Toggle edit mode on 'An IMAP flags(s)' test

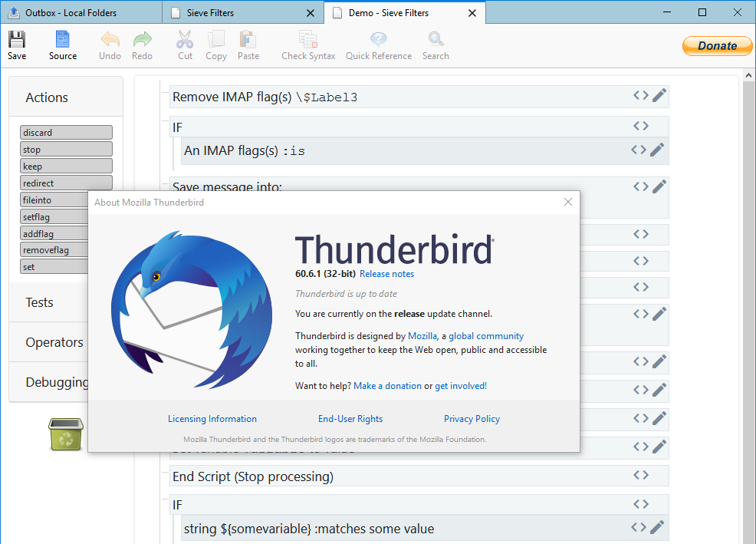point(659,150)
